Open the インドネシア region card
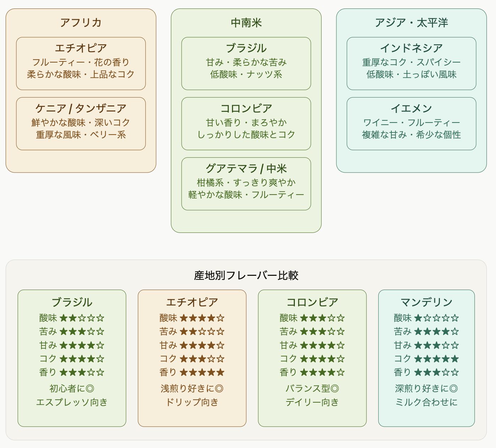The image size is (496, 448). [x=412, y=63]
